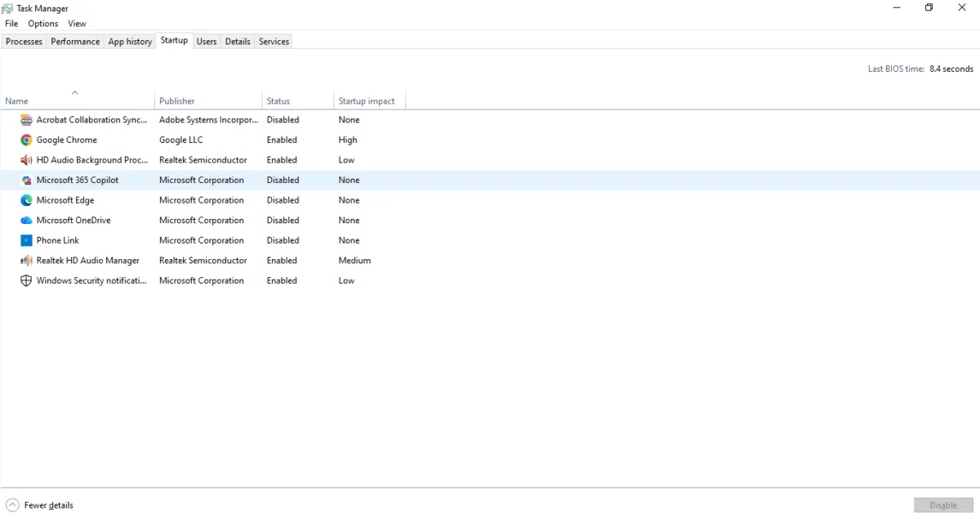Screen dimensions: 980x519
Task: Select Realtek HD Audio Manager name
Action: pyautogui.click(x=88, y=261)
